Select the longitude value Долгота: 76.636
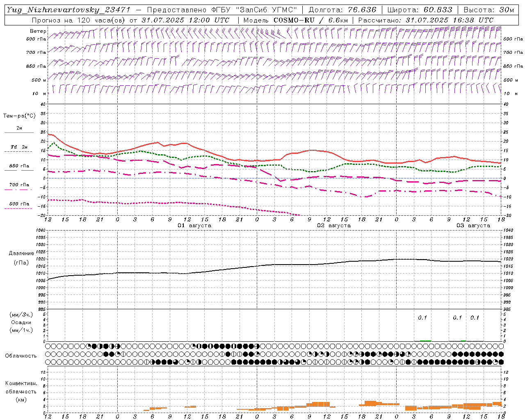This screenshot has height=420, width=525. pos(342,10)
